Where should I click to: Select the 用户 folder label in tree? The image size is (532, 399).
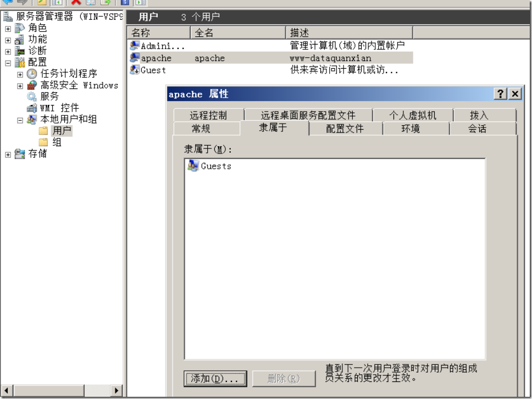tap(62, 131)
